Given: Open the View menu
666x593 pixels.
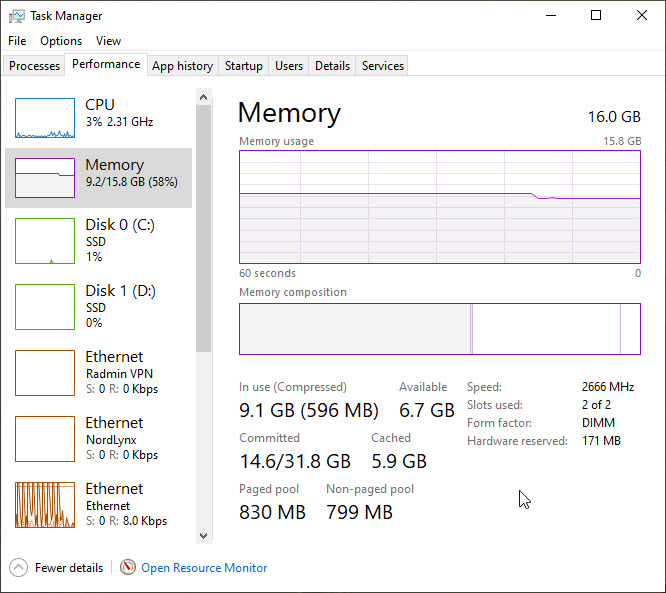Looking at the screenshot, I should [108, 41].
